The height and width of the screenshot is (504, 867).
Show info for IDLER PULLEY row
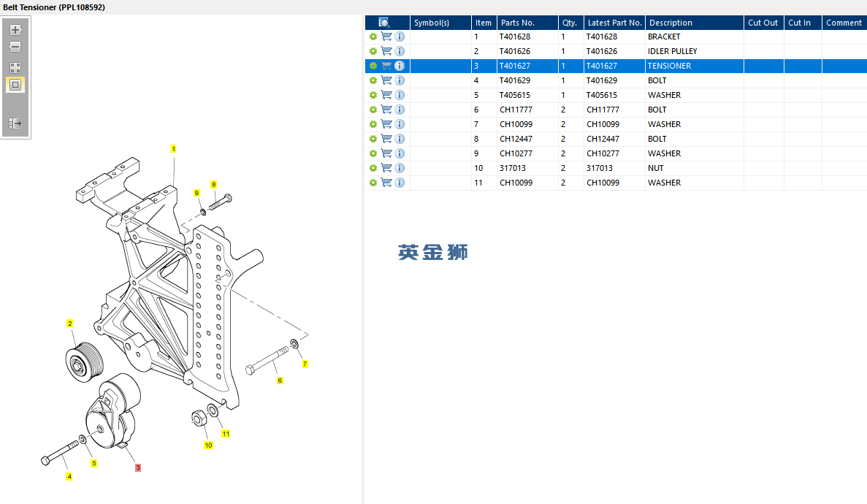(400, 51)
